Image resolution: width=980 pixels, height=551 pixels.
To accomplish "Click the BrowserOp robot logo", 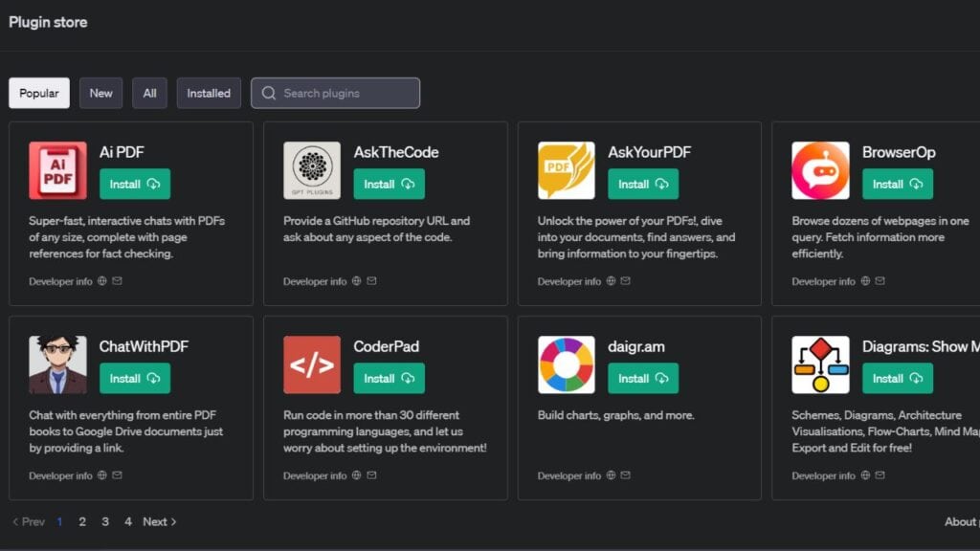I will tap(820, 170).
